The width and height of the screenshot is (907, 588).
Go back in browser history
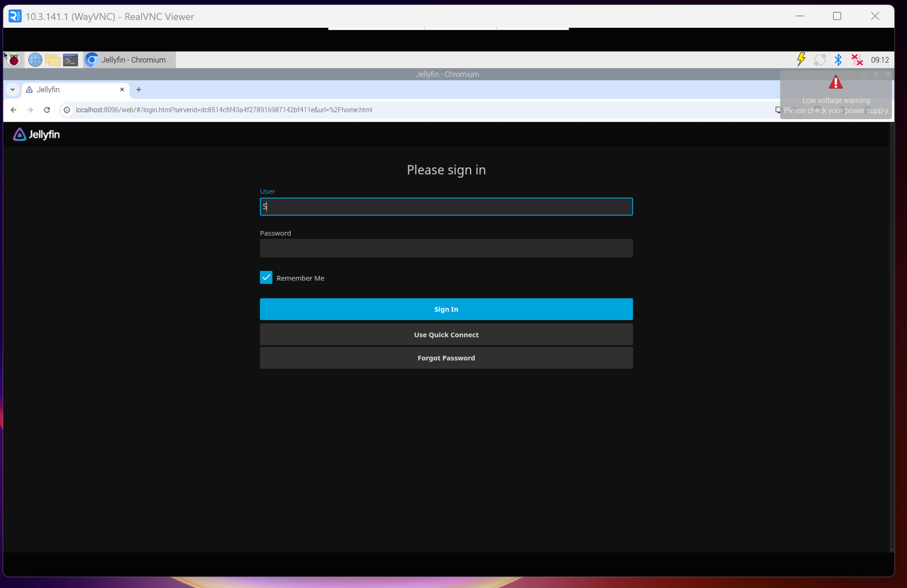click(13, 110)
